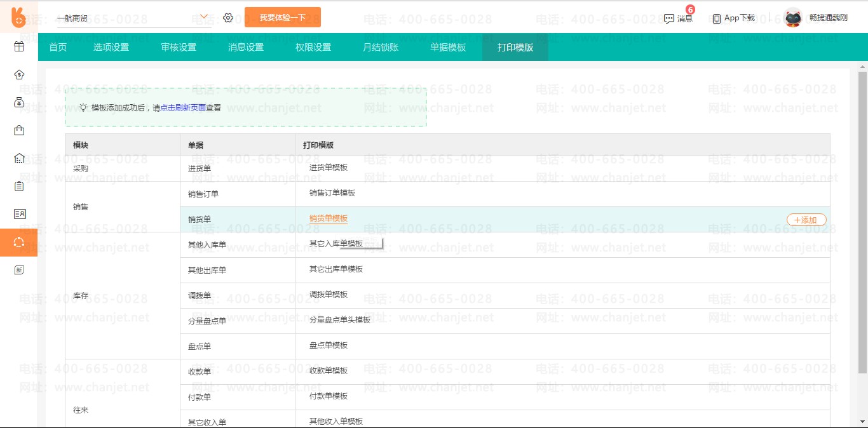This screenshot has width=868, height=428.
Task: Open the shopping bag sidebar icon
Action: (19, 130)
